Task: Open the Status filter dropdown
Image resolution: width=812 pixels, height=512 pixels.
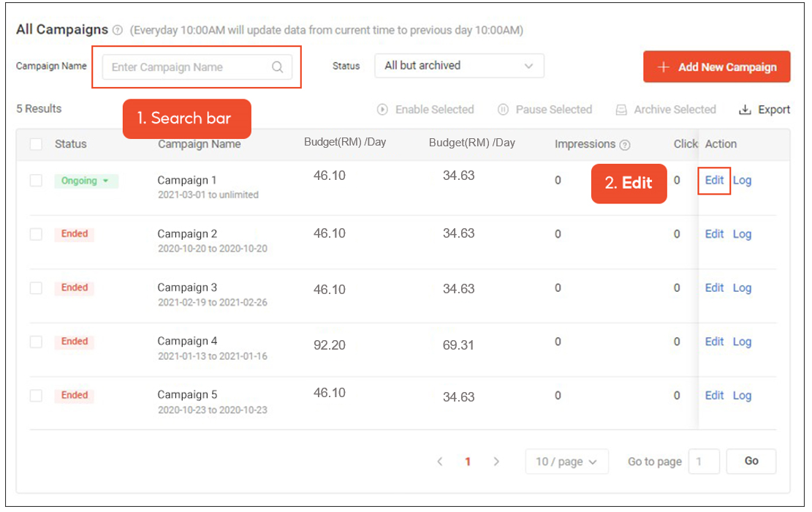Action: (x=459, y=65)
